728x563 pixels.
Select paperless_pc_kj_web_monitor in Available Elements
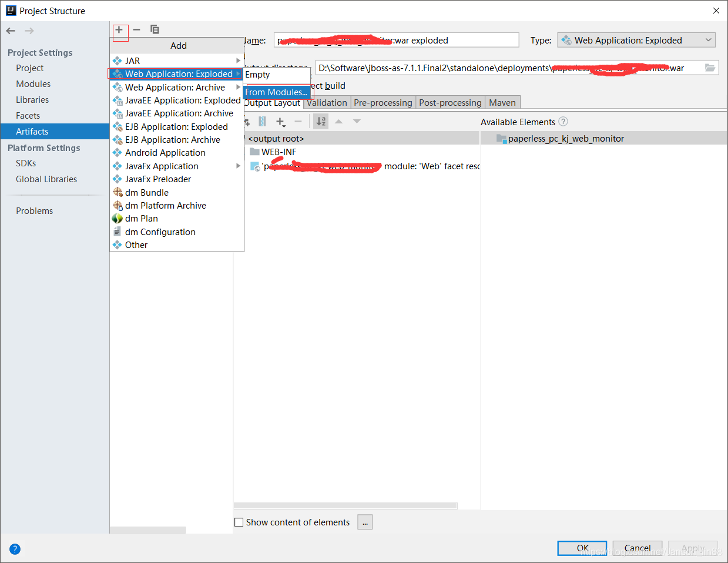coord(566,139)
